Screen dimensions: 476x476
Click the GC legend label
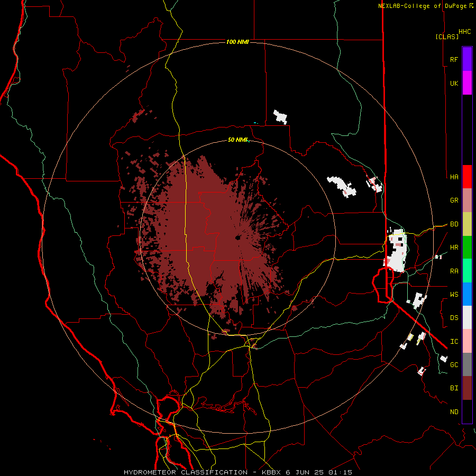tap(454, 365)
